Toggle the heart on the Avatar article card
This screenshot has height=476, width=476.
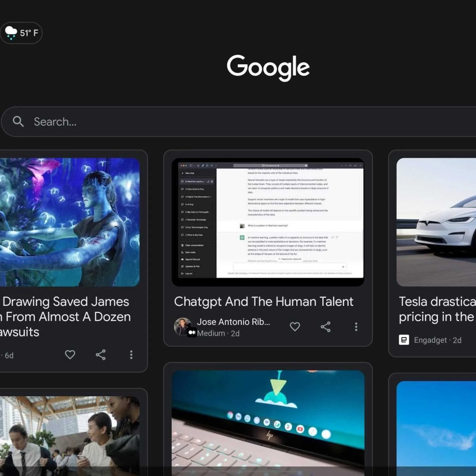[70, 355]
